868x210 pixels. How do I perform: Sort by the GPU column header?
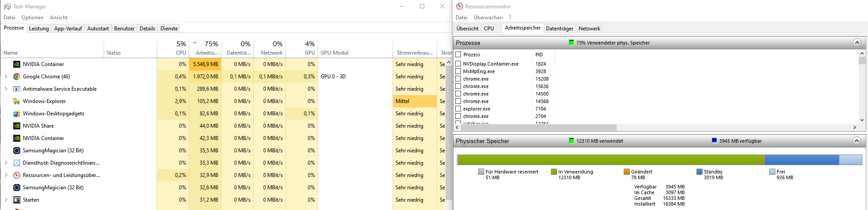tap(302, 48)
